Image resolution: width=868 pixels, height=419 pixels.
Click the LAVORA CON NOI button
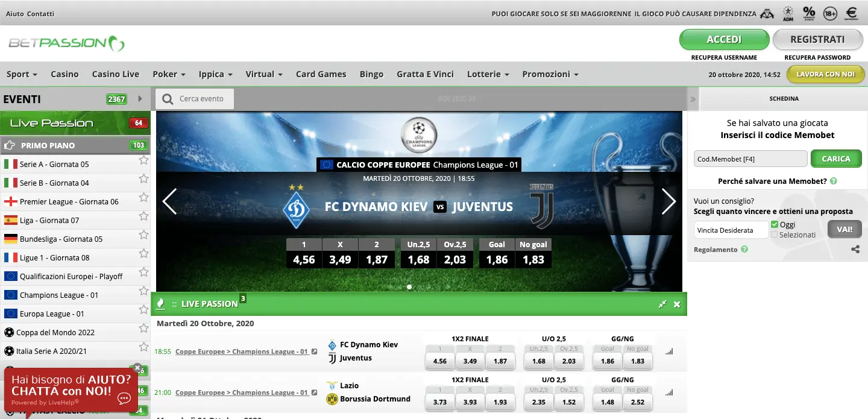(825, 74)
